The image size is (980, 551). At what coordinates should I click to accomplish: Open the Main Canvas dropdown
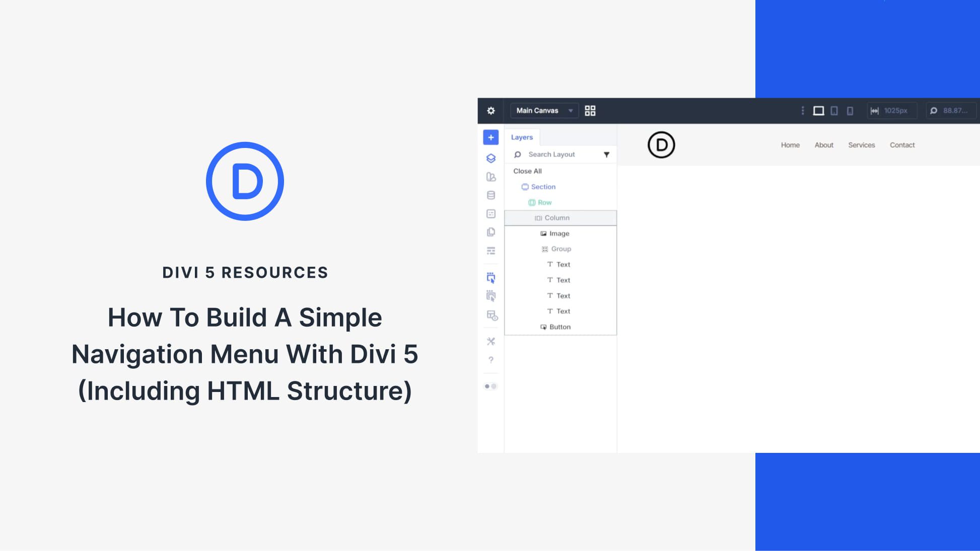(544, 110)
